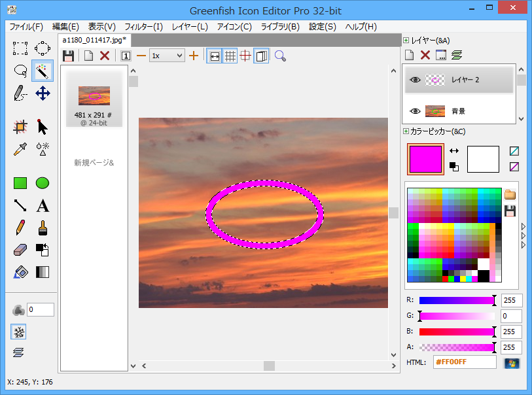The height and width of the screenshot is (395, 532).
Task: Click the 新規ページ& button
Action: (94, 162)
